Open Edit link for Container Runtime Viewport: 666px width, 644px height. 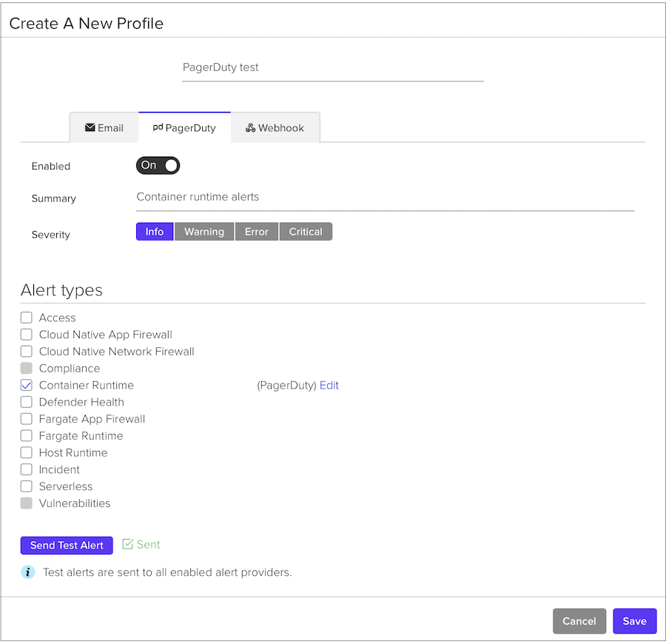click(x=329, y=385)
